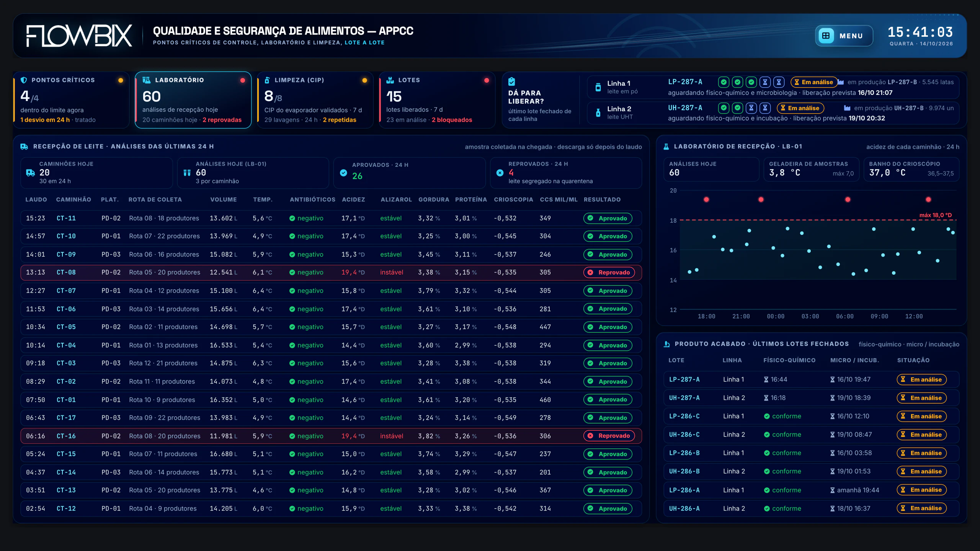Click the Banho do Crioscópio 37,0 °C tile
This screenshot has width=980, height=551.
(911, 169)
